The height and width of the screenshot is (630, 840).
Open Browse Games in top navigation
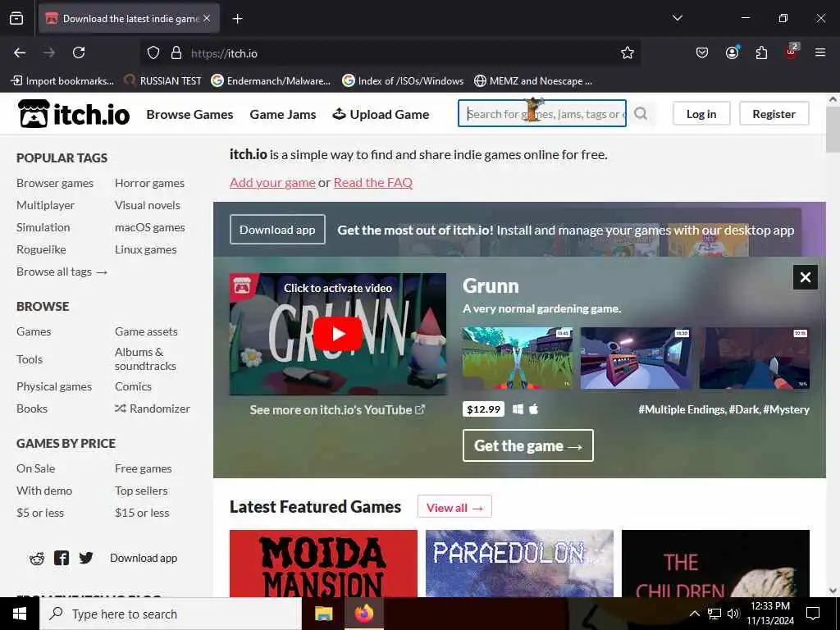point(189,114)
